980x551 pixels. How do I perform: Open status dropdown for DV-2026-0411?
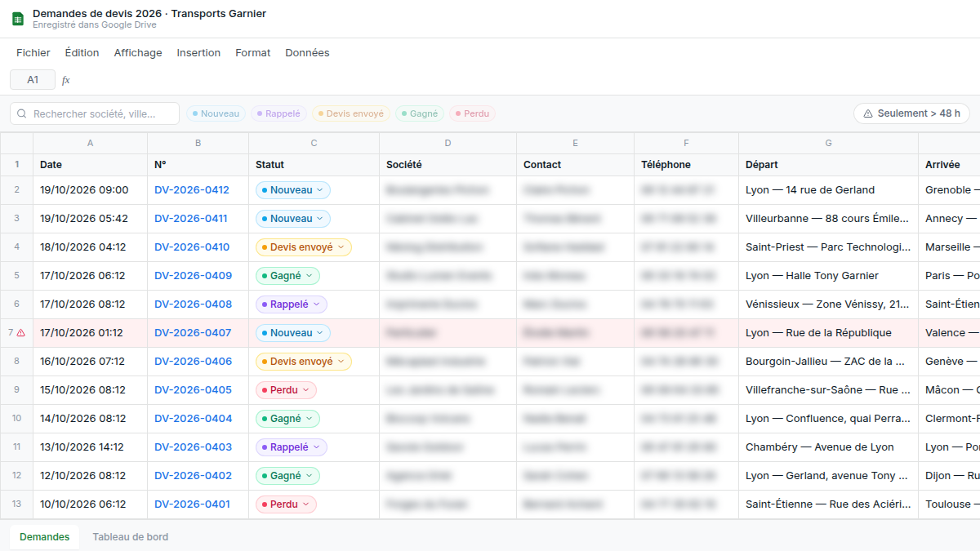coord(293,219)
